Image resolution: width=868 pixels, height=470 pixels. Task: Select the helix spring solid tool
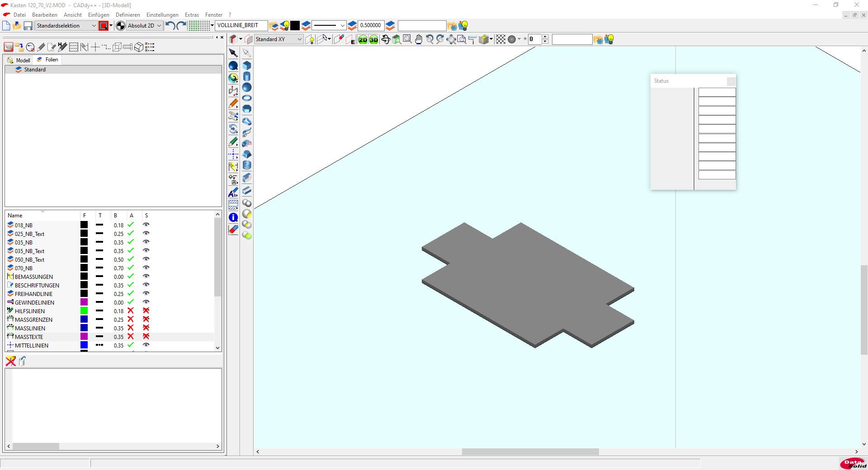[x=247, y=165]
